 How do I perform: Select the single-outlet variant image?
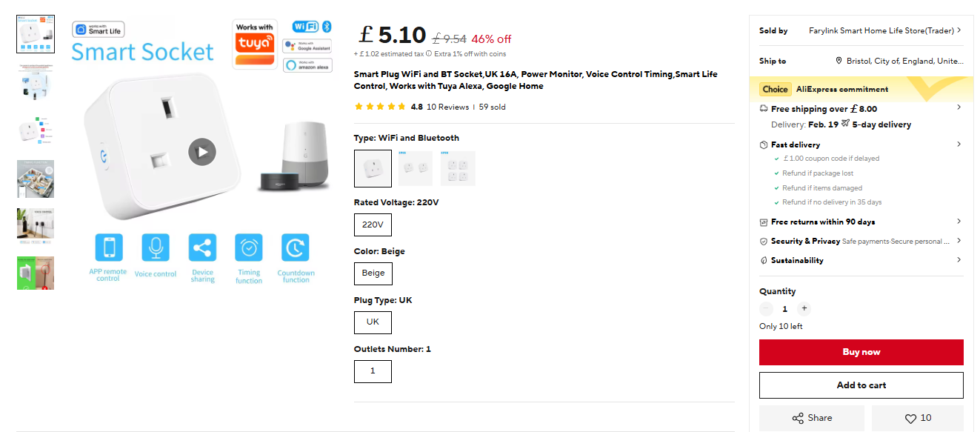pos(373,168)
